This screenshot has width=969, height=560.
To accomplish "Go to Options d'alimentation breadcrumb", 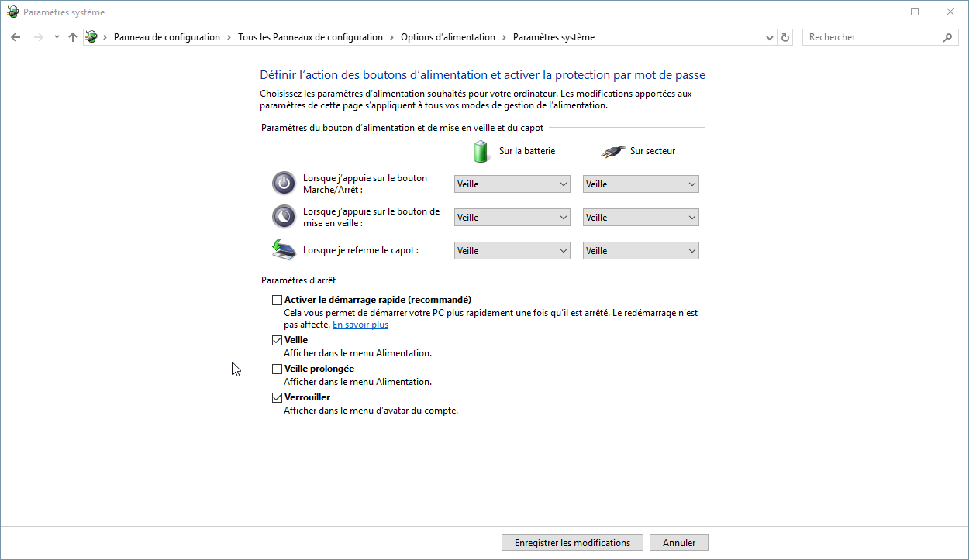I will click(447, 37).
